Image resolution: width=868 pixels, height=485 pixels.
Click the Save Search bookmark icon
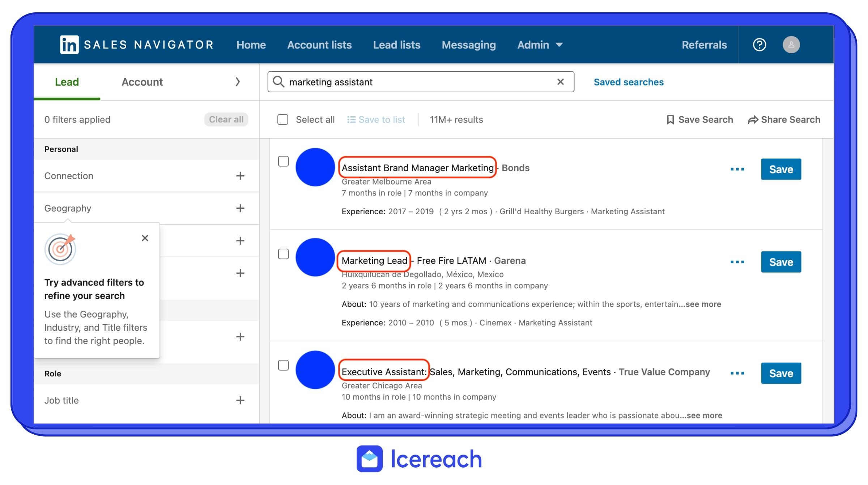(x=670, y=119)
